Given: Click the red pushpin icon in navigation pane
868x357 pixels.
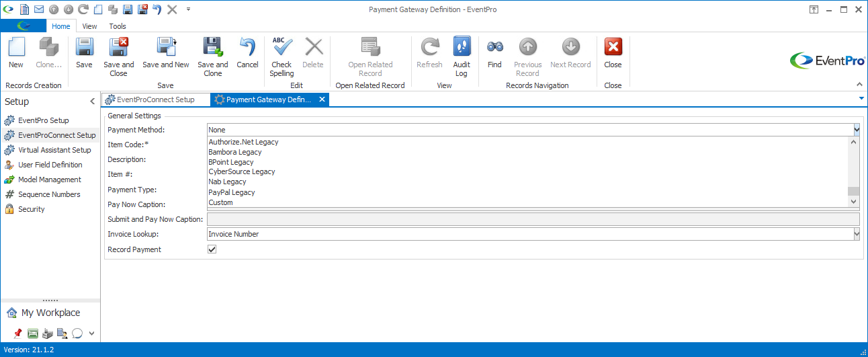Looking at the screenshot, I should (x=18, y=333).
